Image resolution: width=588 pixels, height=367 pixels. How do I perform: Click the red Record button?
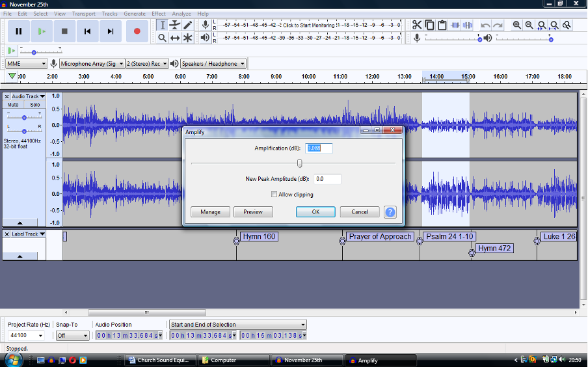click(137, 31)
